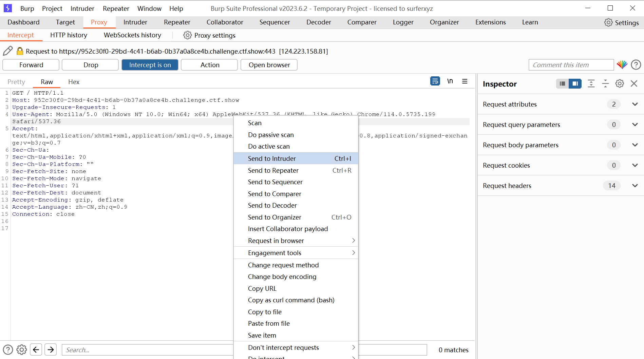Open the Settings gear in top bar
644x359 pixels.
click(608, 22)
